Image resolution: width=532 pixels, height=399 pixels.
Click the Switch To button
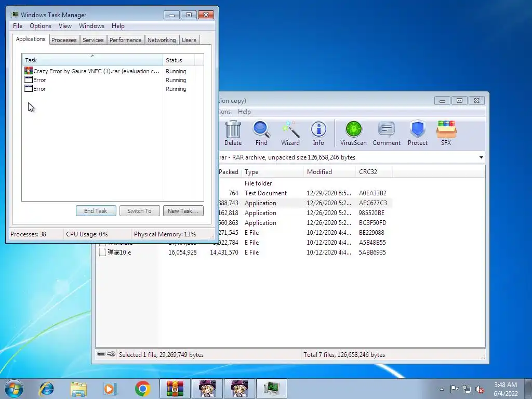(x=139, y=211)
